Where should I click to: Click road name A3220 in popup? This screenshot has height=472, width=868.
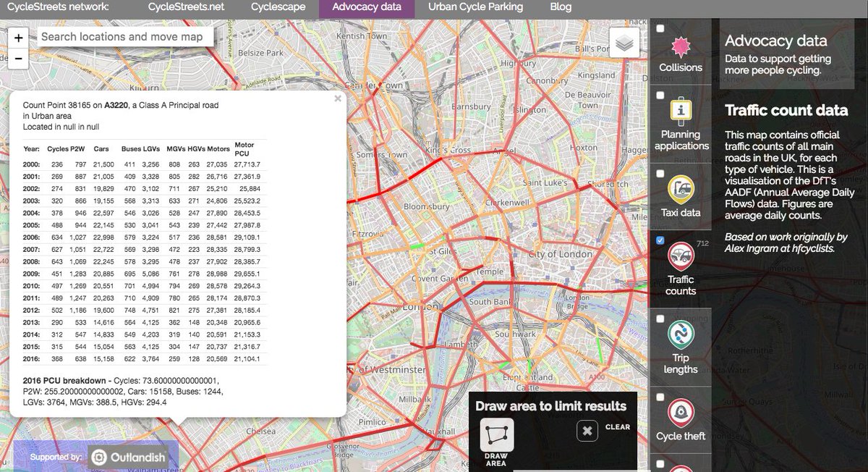pos(116,105)
